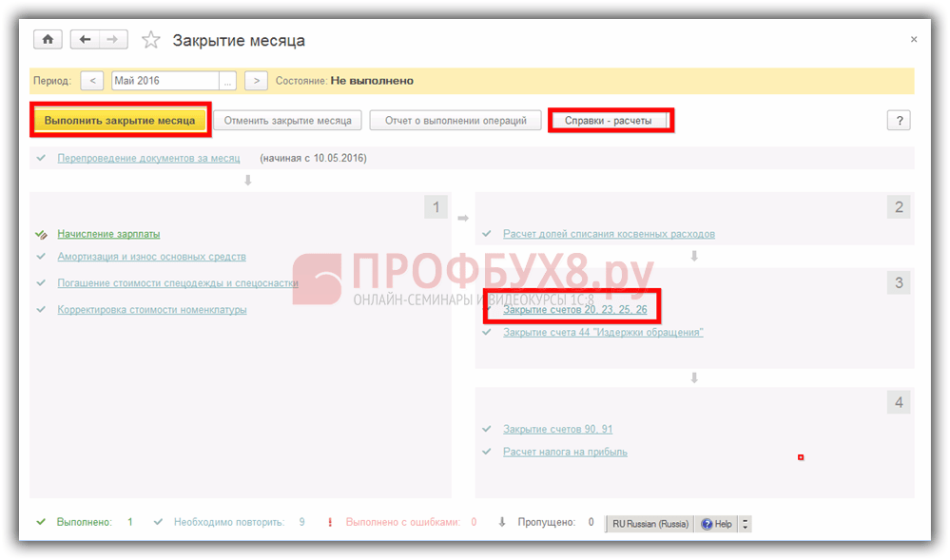Open Закрытие счетов 90, 91 link
Screen dimensions: 950x560
click(558, 429)
